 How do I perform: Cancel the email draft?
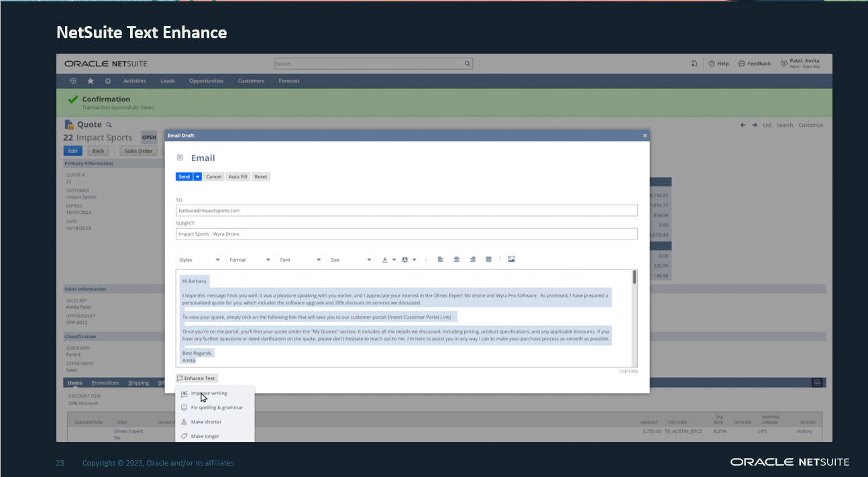214,177
